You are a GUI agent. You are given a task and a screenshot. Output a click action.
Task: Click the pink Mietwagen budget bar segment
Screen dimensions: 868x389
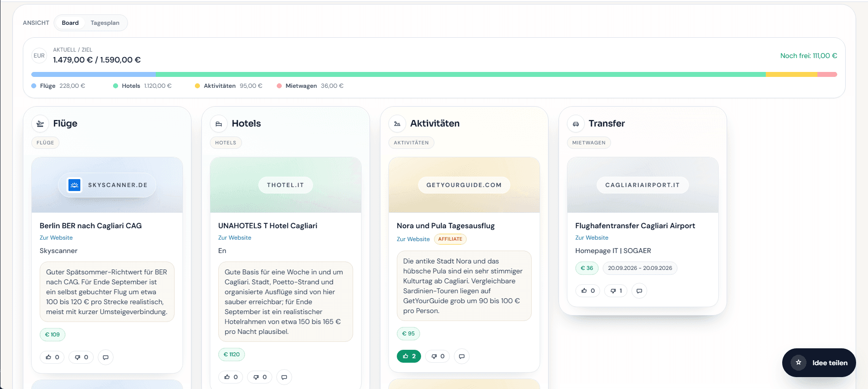click(x=827, y=74)
